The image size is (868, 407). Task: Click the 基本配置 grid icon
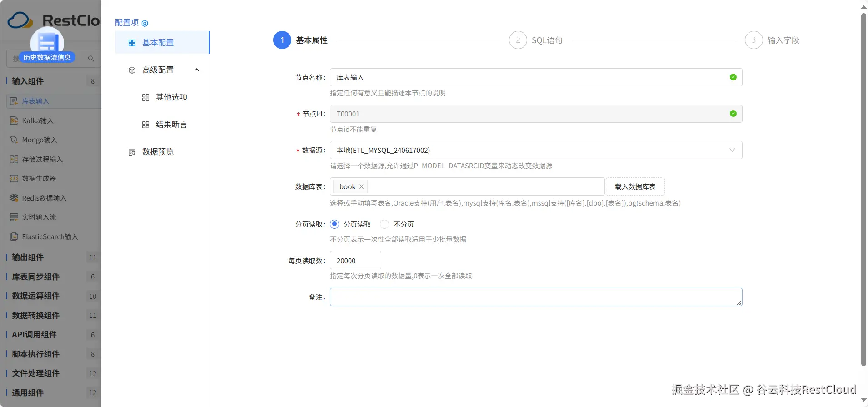[132, 43]
